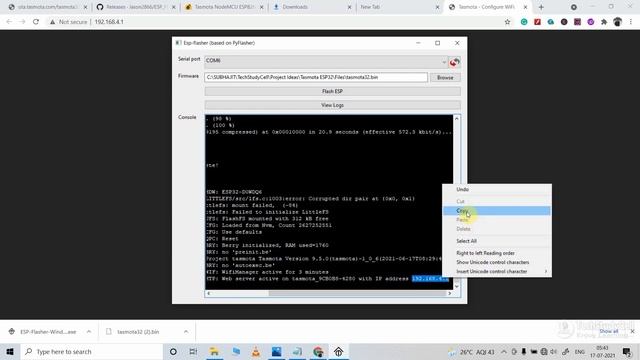Open VLC media player from taskbar

(x=256, y=352)
